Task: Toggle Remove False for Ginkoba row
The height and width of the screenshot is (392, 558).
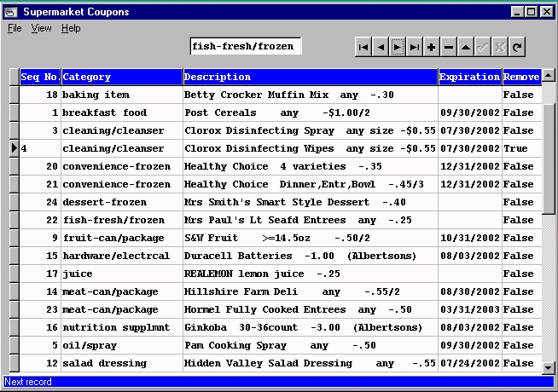Action: tap(521, 327)
